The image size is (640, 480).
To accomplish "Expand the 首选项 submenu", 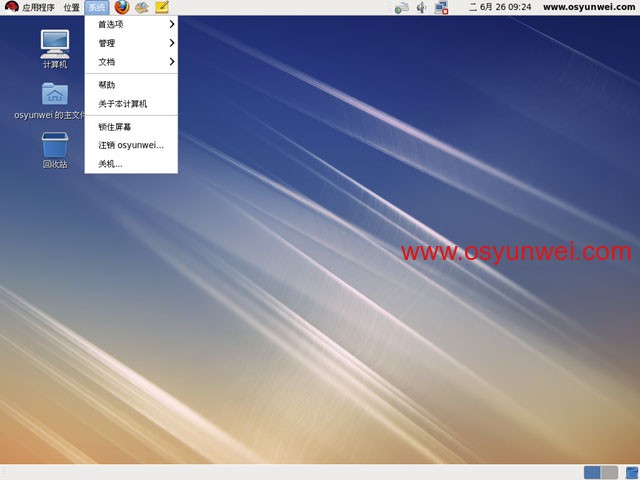I will tap(131, 24).
